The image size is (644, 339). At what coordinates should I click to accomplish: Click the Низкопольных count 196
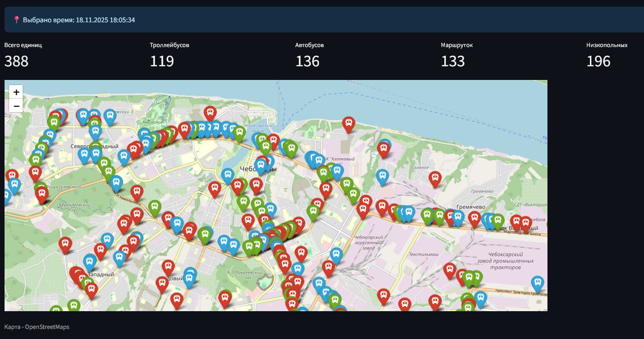point(599,61)
